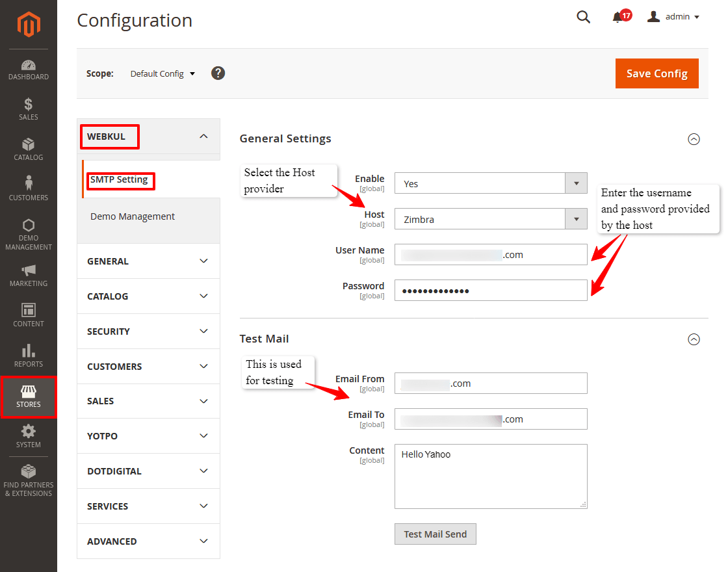Focus the Email To input field
Image resolution: width=728 pixels, height=572 pixels.
pos(491,419)
